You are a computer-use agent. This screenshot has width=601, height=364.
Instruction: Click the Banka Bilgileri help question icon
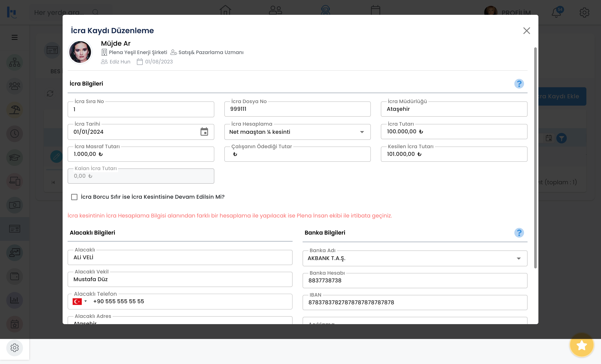[x=519, y=233]
